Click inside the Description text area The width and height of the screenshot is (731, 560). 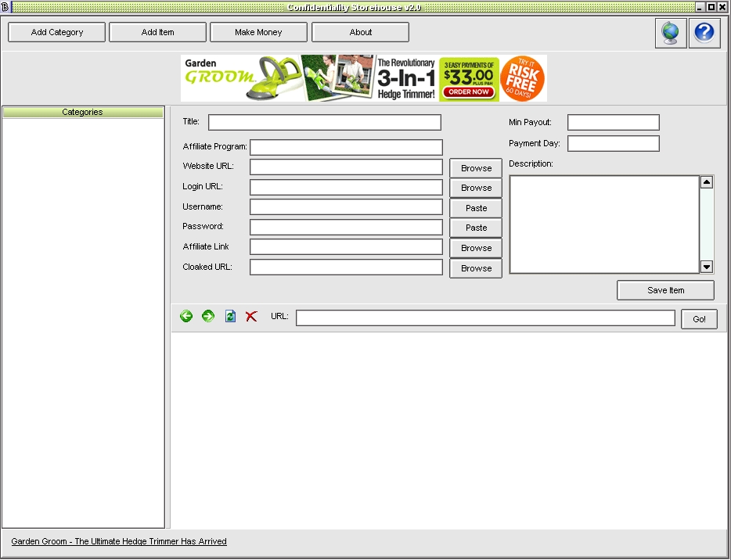click(x=604, y=224)
